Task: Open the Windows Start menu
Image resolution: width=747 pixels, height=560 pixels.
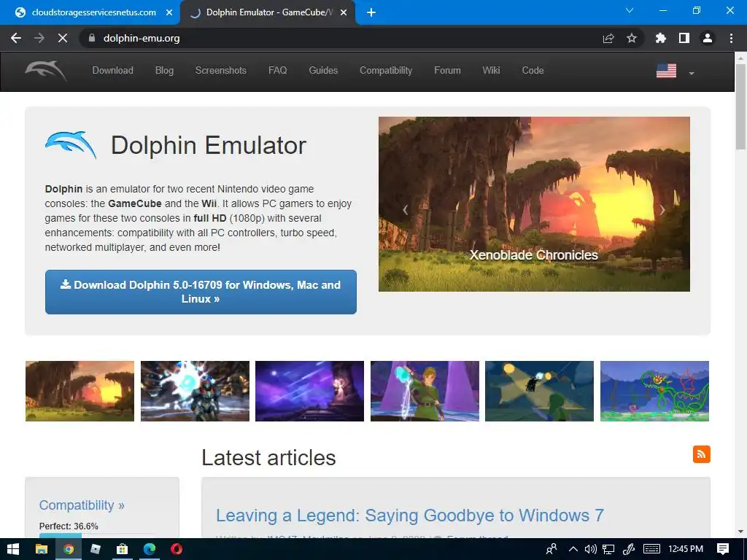Action: click(x=13, y=549)
